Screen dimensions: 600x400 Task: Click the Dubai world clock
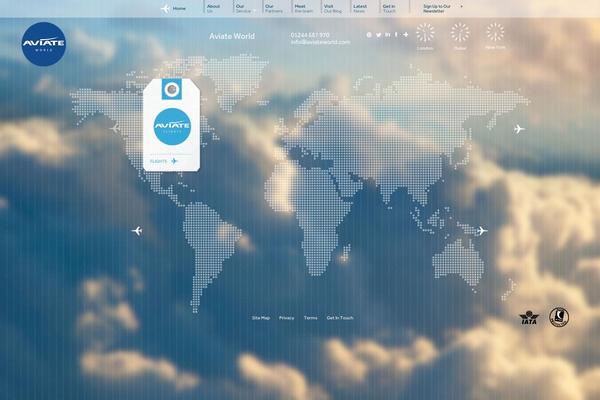[x=460, y=35]
